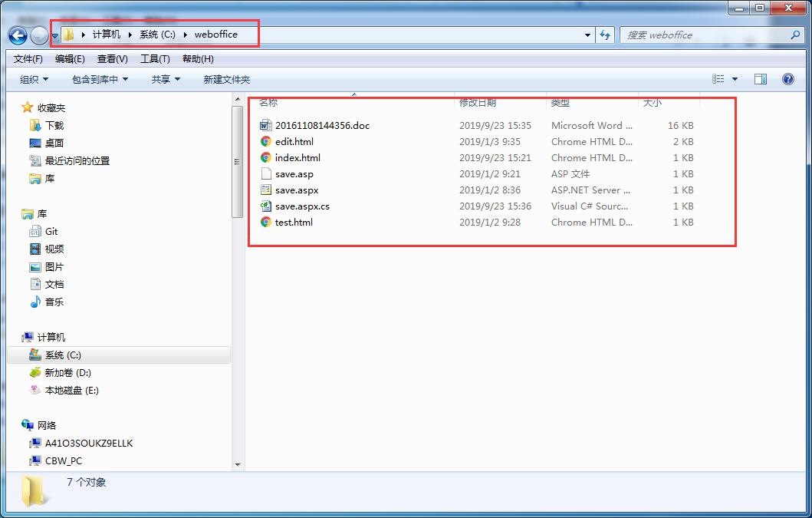This screenshot has height=518, width=812.
Task: Open network computer A41O3SOUKZ9ELLK
Action: 89,444
